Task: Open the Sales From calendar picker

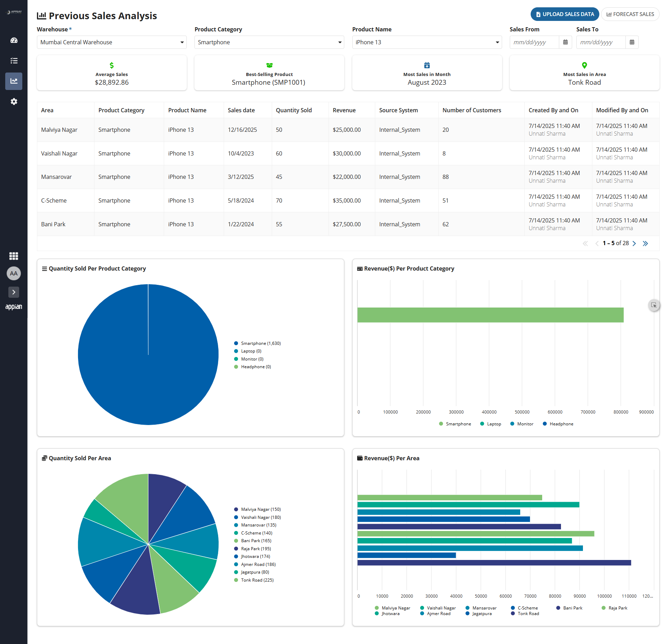Action: coord(566,42)
